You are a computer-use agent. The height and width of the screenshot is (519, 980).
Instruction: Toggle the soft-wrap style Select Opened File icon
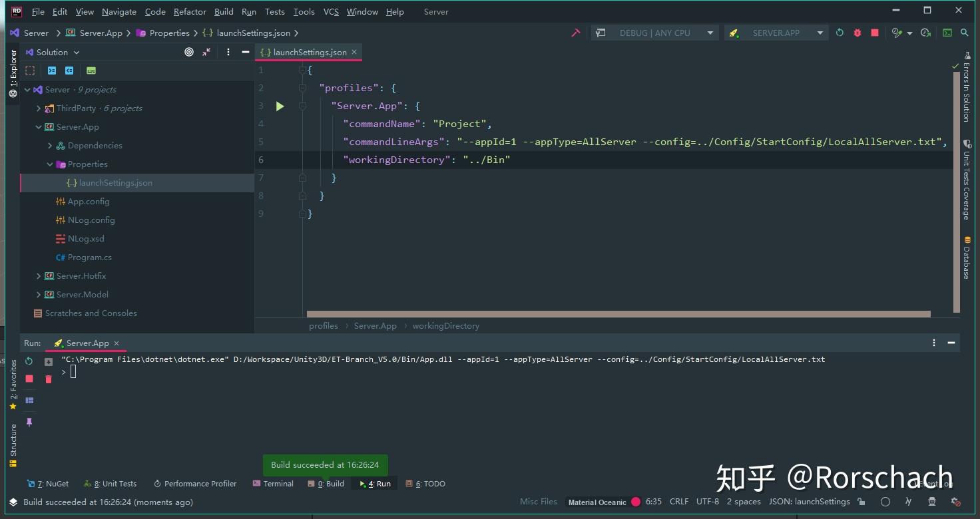coord(189,52)
